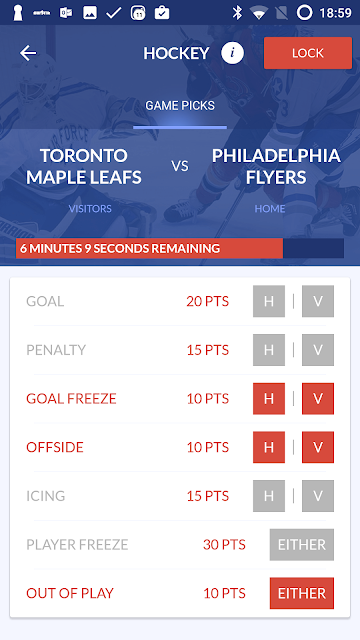Screen dimensions: 360x640
Task: Tap the Philadelphia Flyers home team name
Action: pyautogui.click(x=276, y=166)
